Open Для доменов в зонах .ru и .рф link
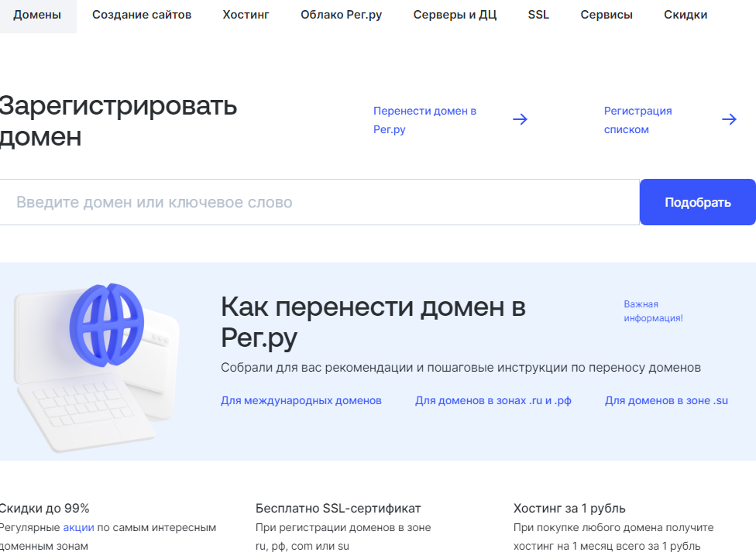The height and width of the screenshot is (559, 756). point(493,400)
